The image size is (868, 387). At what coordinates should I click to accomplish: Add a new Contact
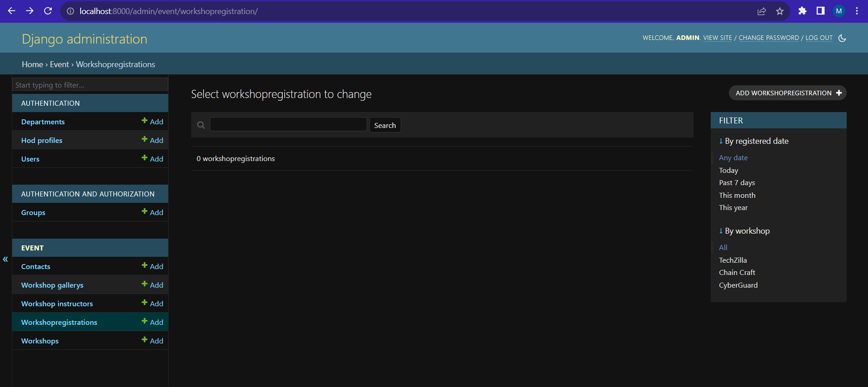pyautogui.click(x=152, y=266)
